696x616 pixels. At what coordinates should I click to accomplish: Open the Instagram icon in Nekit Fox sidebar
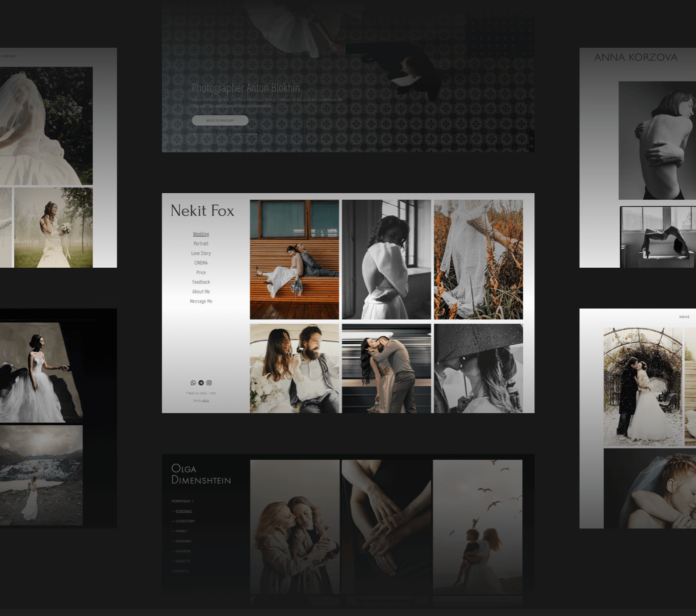[209, 383]
